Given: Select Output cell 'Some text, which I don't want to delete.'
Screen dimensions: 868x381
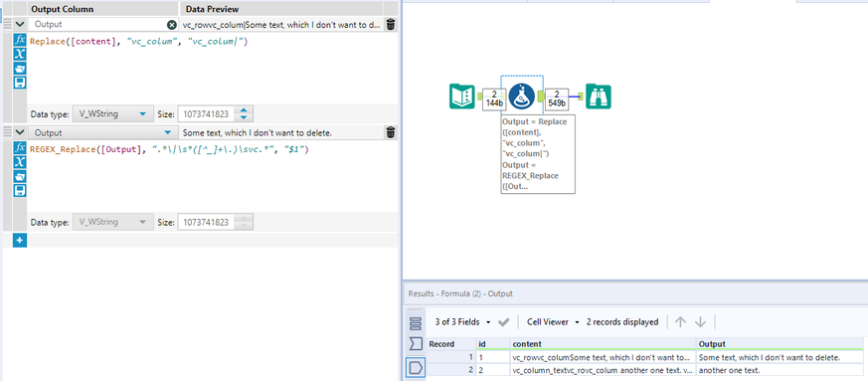Looking at the screenshot, I should coord(780,358).
